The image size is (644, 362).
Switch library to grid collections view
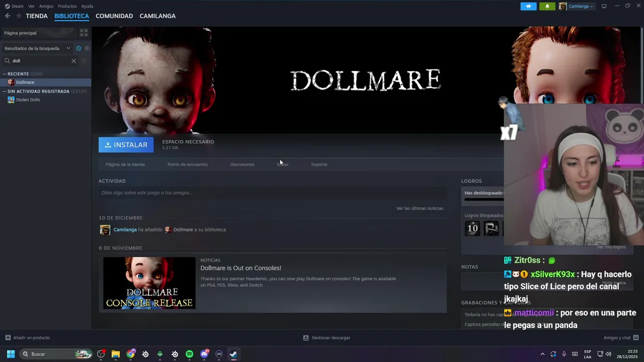[84, 33]
